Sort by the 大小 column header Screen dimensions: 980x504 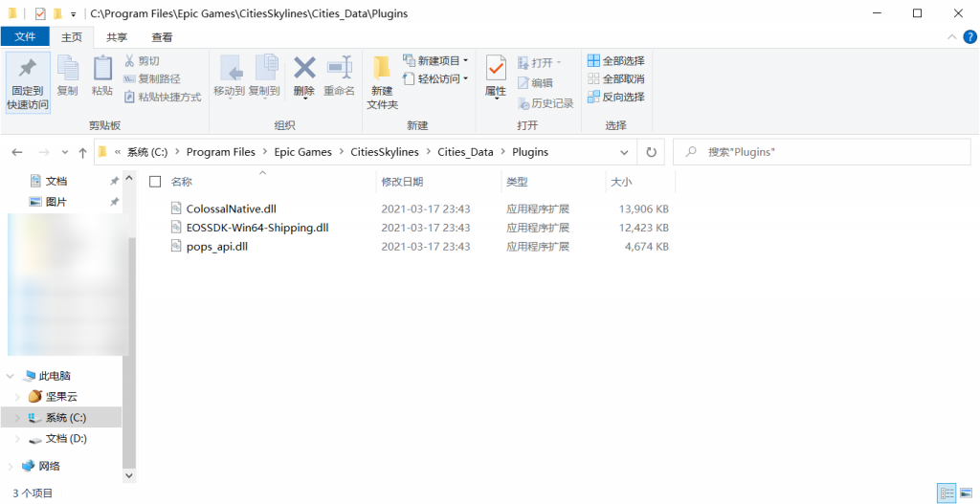click(620, 182)
